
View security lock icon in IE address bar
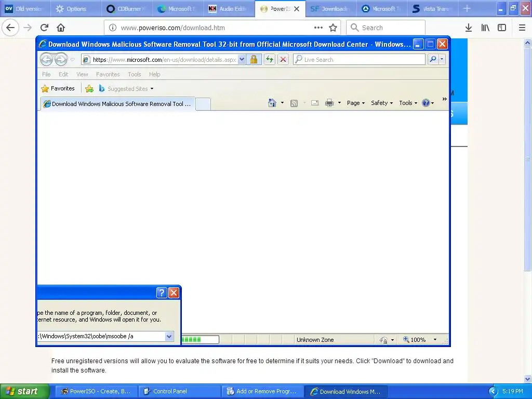point(254,60)
